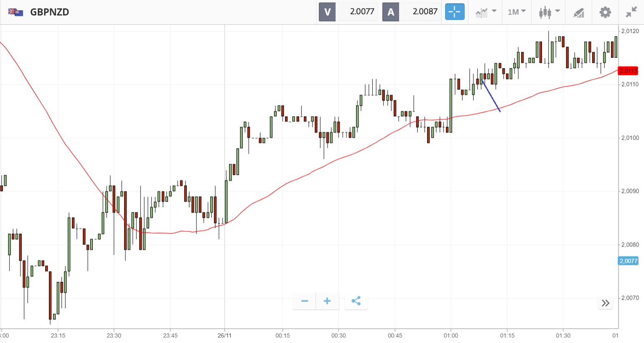The width and height of the screenshot is (644, 343).
Task: Click the V sell button
Action: pyautogui.click(x=327, y=12)
